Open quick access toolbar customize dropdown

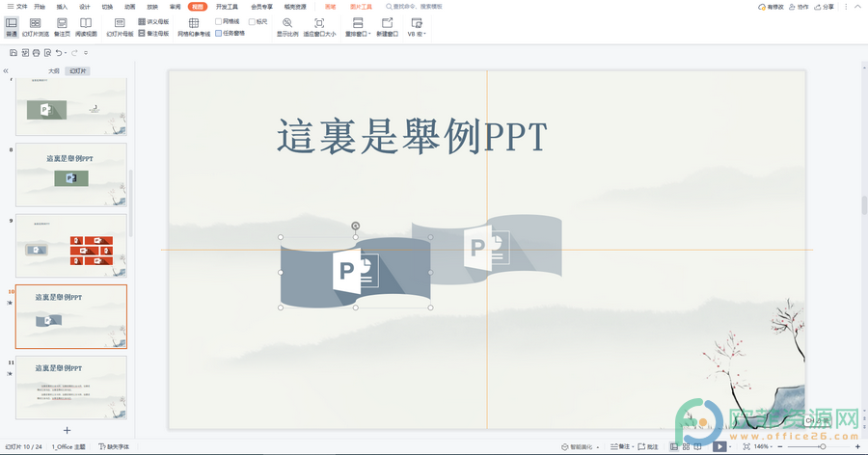(x=86, y=53)
